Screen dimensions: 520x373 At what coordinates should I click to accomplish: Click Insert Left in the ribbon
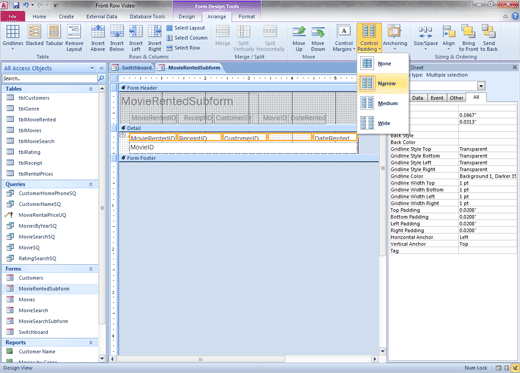click(x=136, y=38)
